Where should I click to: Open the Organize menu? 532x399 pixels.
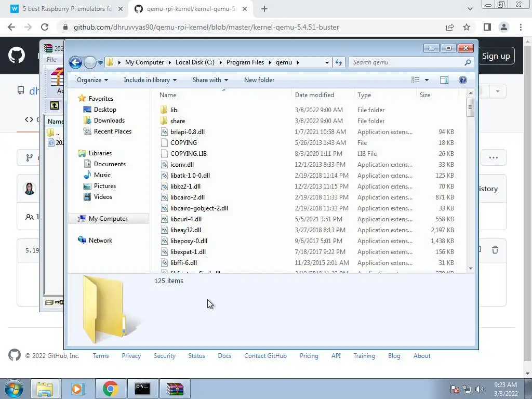coord(92,80)
